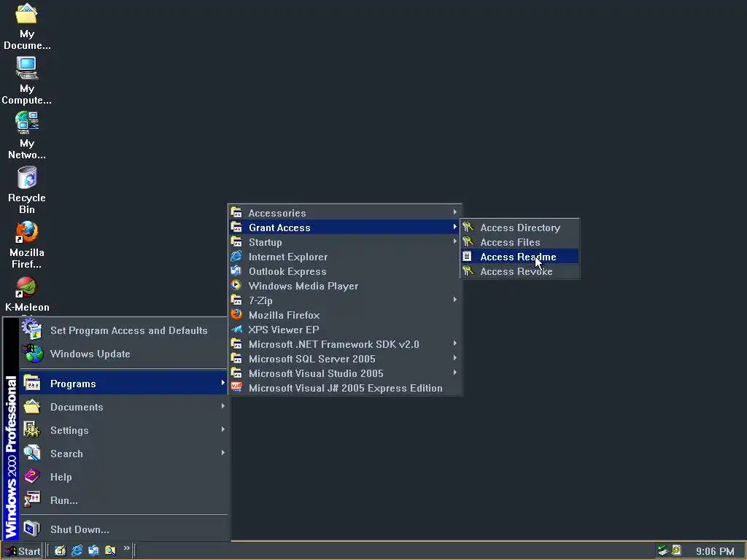Launch Outlook Express from quick launch bar

click(x=93, y=551)
